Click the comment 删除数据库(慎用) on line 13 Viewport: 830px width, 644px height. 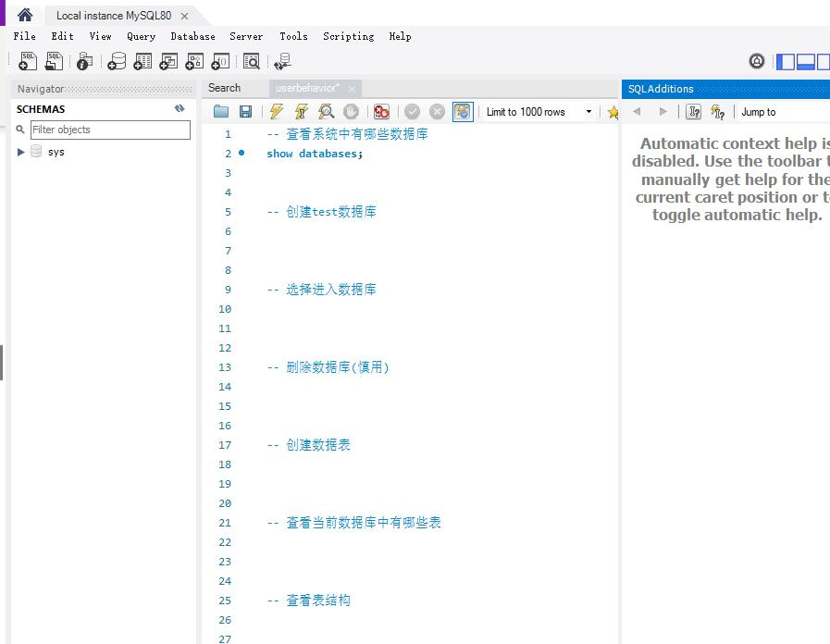pyautogui.click(x=328, y=367)
